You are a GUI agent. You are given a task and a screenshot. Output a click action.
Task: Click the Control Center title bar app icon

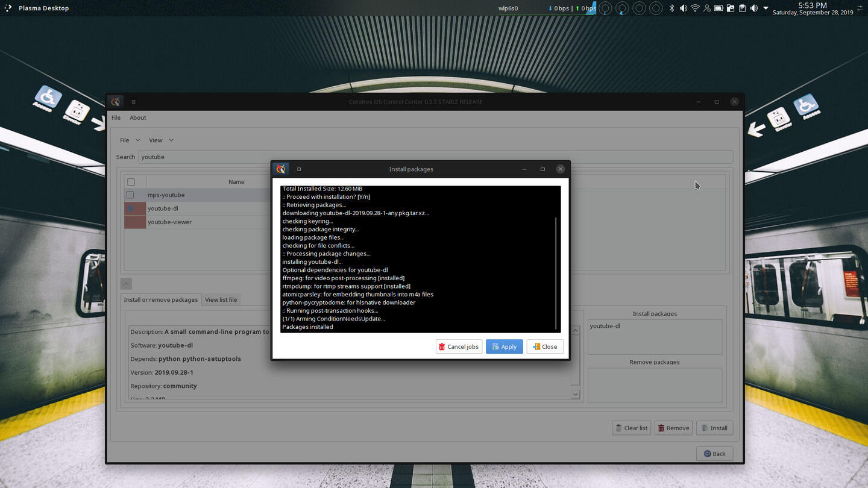point(115,102)
